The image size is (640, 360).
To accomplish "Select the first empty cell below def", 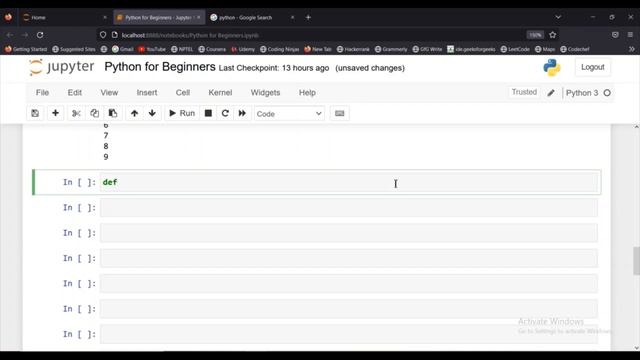I will coord(349,208).
